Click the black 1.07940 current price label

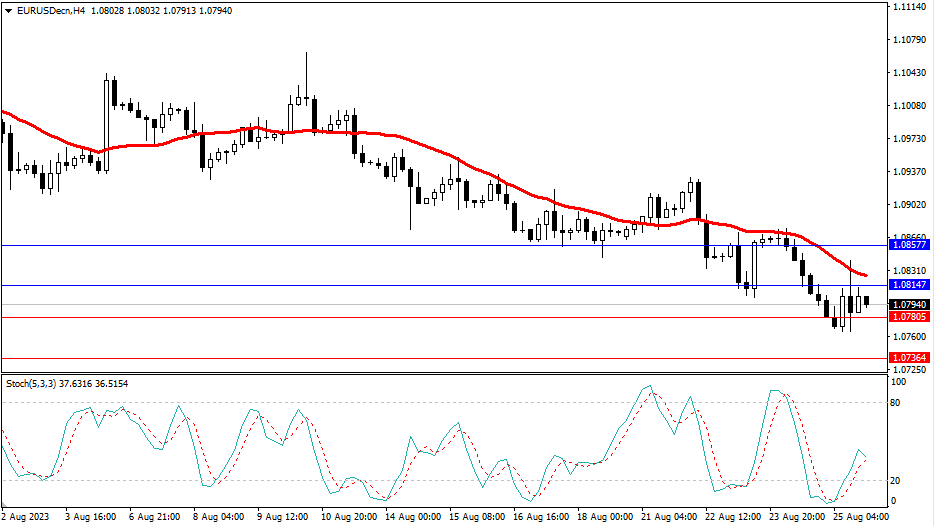click(x=908, y=304)
